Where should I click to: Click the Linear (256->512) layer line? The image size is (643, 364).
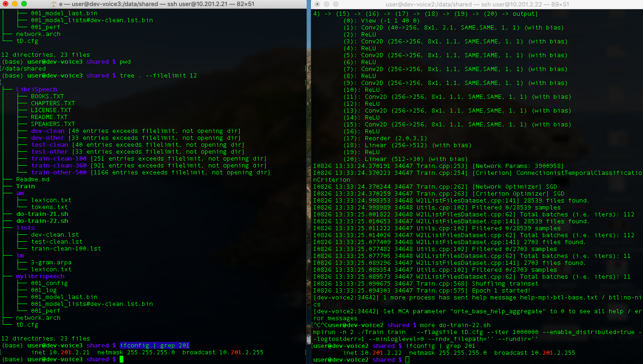[x=407, y=145]
